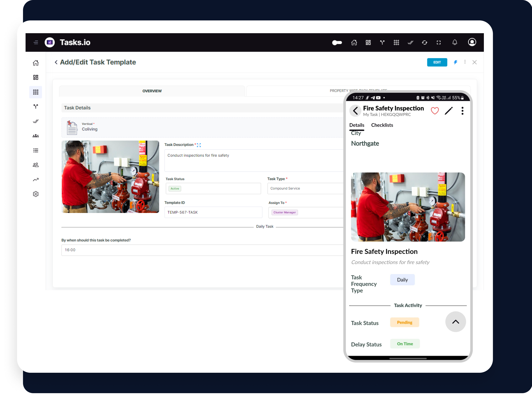Click the sync refresh icon in navbar
This screenshot has height=397, width=532.
click(x=424, y=43)
